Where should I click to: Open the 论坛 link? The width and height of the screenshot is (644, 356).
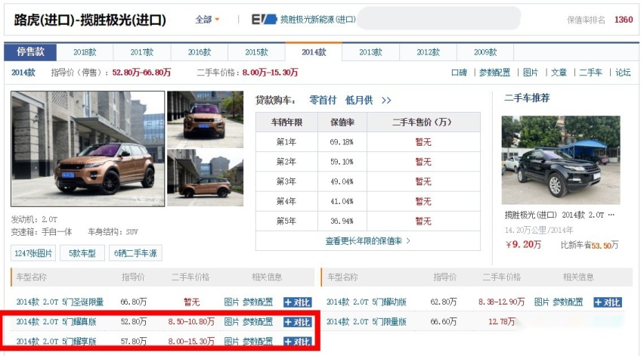click(x=623, y=73)
